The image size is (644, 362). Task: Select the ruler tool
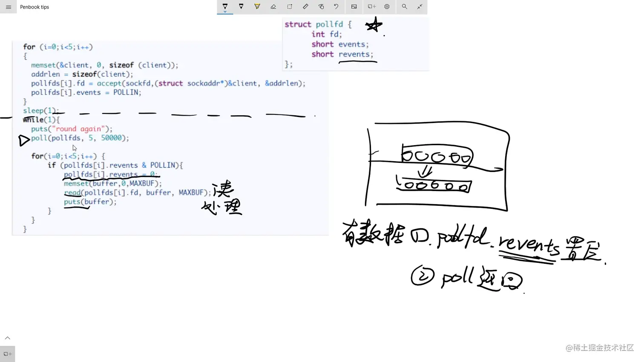click(x=305, y=6)
